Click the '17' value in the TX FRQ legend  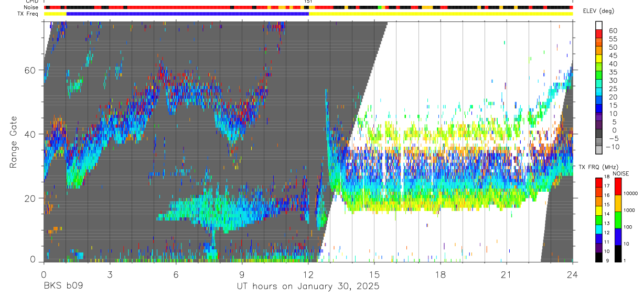(x=607, y=186)
